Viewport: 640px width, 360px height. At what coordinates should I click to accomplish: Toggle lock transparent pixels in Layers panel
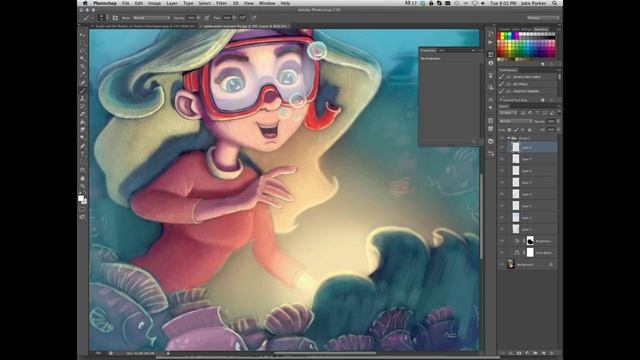[509, 130]
